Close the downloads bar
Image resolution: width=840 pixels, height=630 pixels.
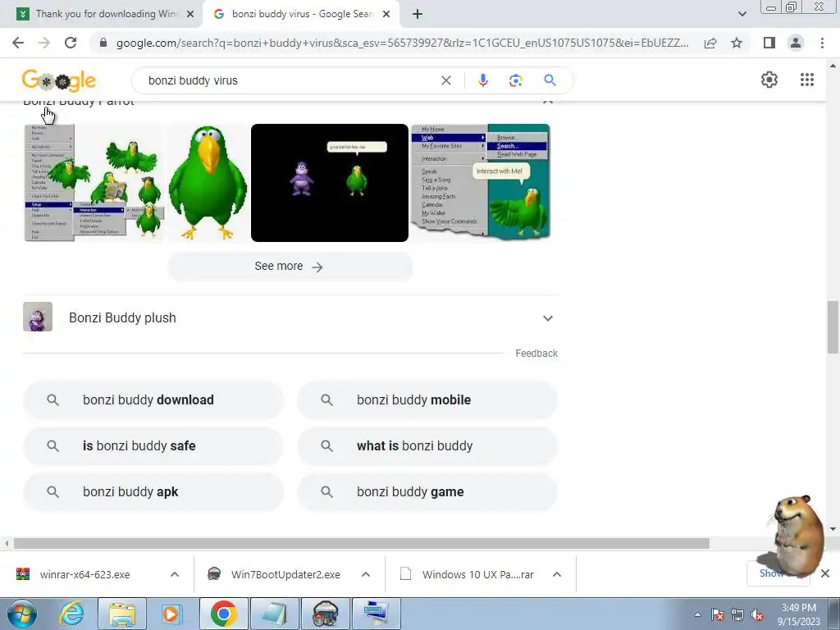point(825,573)
